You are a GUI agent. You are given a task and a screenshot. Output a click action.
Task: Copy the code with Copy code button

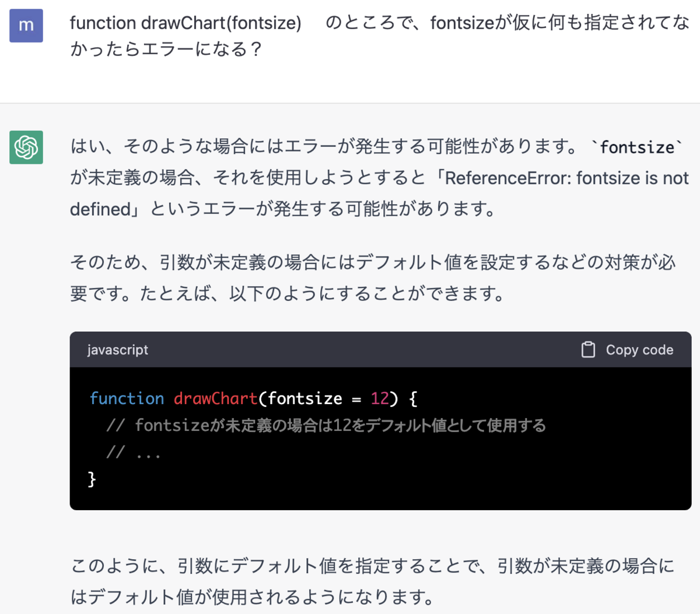[x=628, y=349]
